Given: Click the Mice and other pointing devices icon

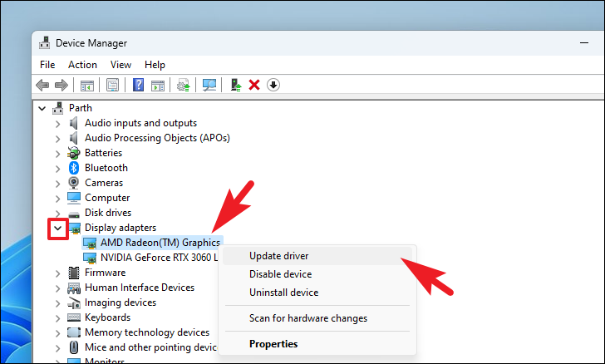Looking at the screenshot, I should (74, 347).
